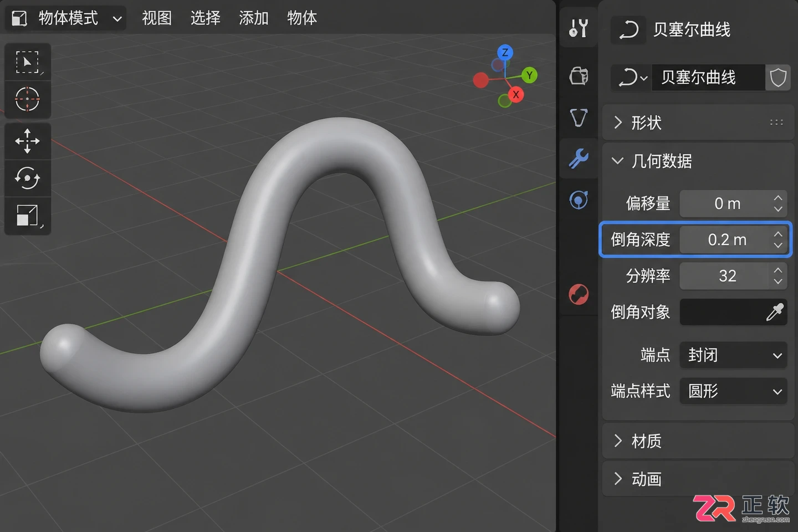Open the Physics properties tab
798x532 pixels.
pos(579,199)
